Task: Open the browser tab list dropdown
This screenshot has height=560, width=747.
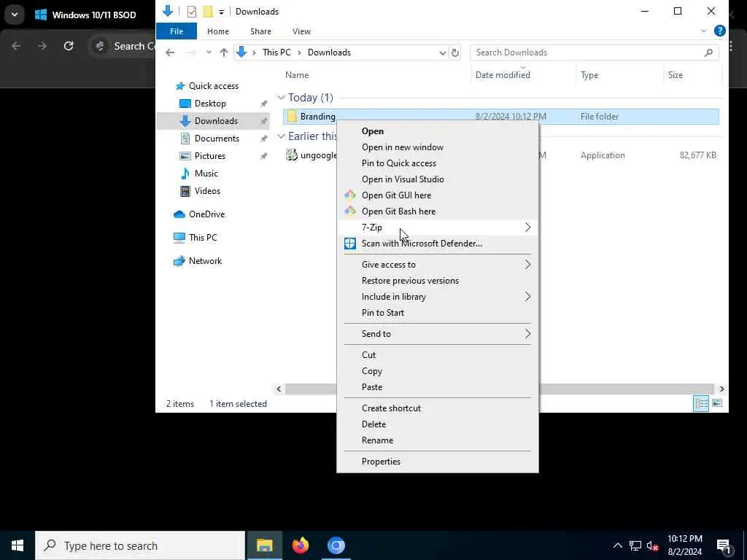Action: click(x=15, y=15)
